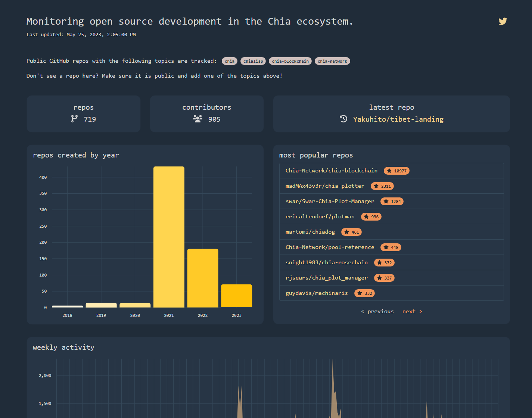This screenshot has height=418, width=532.
Task: Click the 2018 bar in repos chart
Action: [67, 306]
